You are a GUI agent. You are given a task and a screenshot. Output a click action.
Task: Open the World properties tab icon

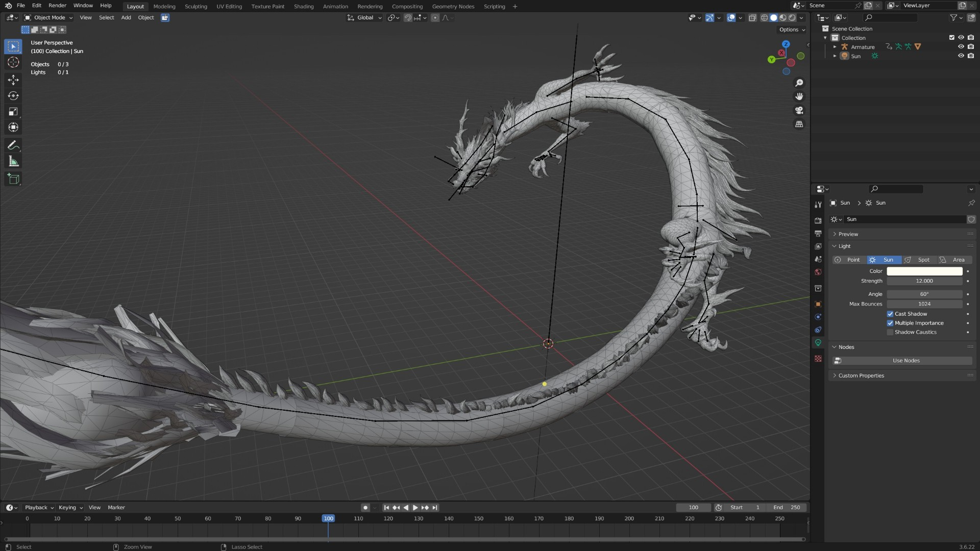pyautogui.click(x=818, y=272)
